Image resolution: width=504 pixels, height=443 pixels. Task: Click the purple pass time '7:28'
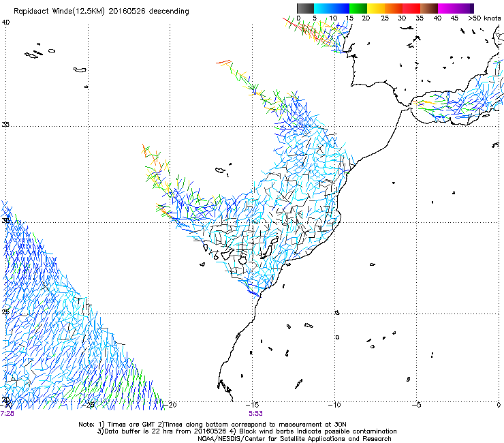click(x=7, y=414)
